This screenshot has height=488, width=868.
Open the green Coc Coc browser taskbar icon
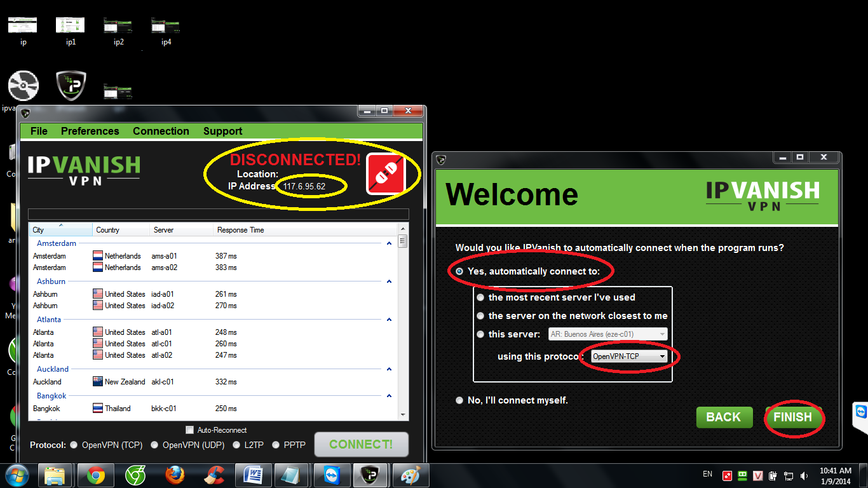[x=135, y=475]
